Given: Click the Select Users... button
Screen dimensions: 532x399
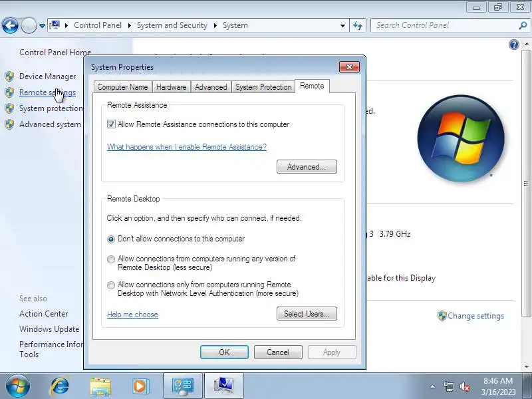Looking at the screenshot, I should [x=307, y=313].
